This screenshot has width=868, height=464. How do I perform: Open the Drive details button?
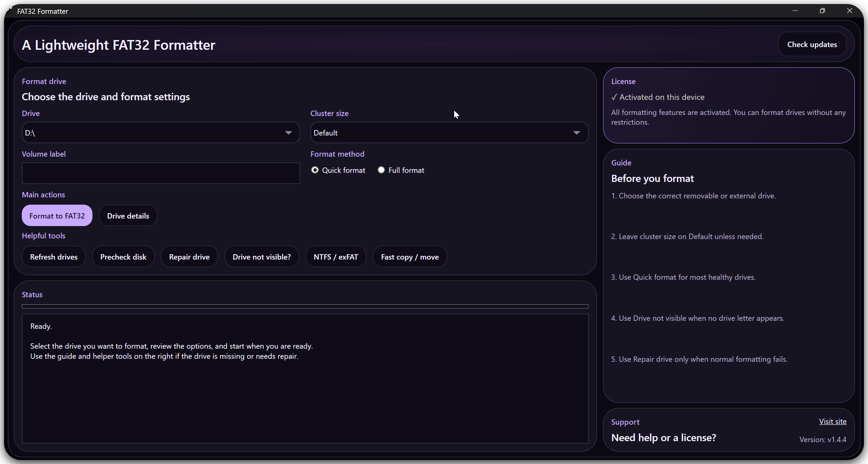tap(128, 216)
